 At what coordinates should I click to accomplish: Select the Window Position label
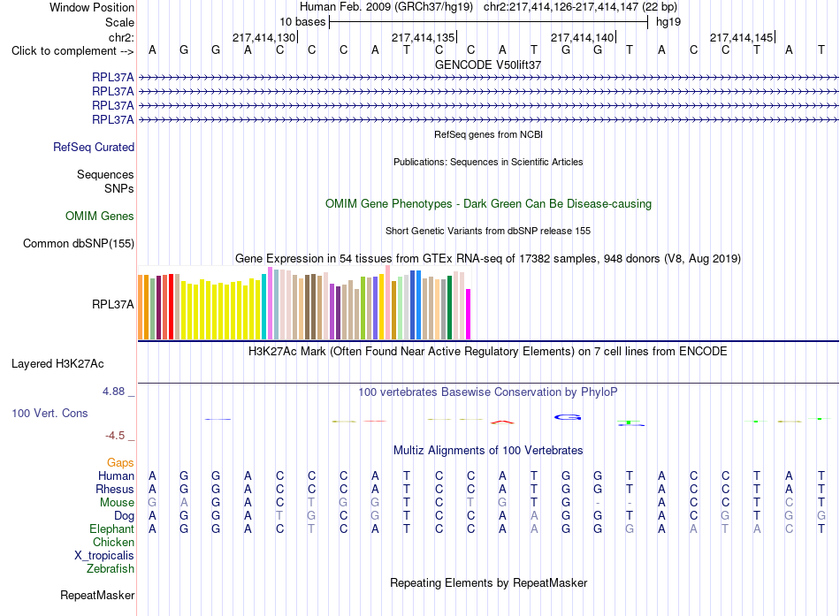pyautogui.click(x=92, y=7)
